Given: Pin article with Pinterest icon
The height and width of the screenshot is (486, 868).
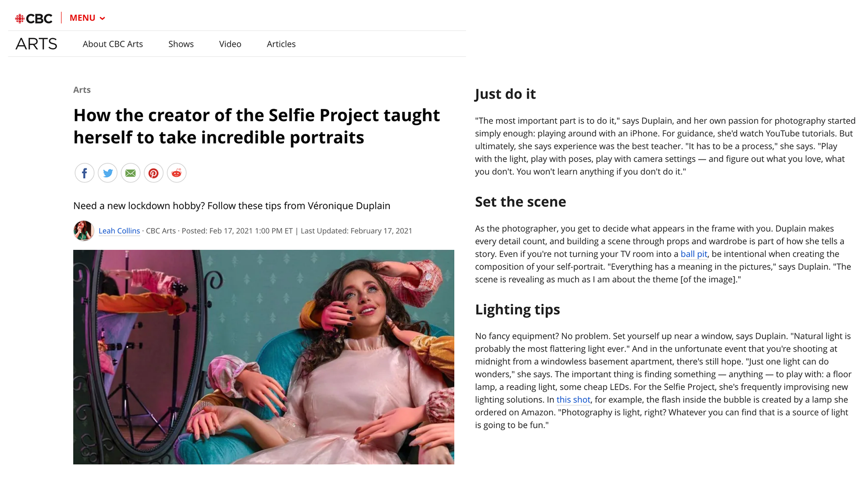Looking at the screenshot, I should 154,173.
